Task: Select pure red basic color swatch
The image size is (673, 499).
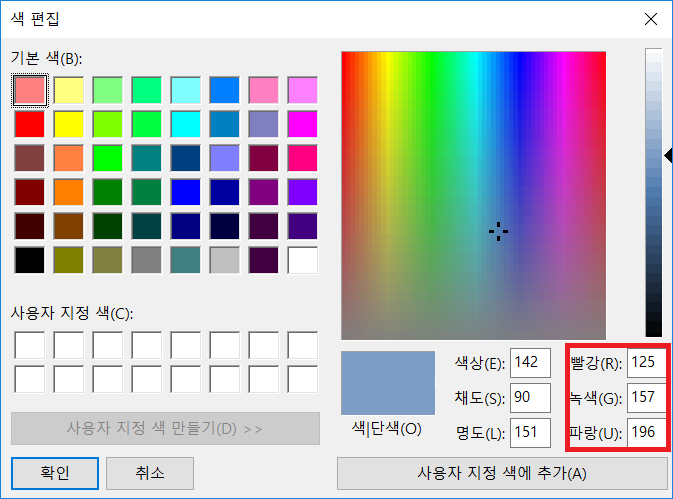Action: click(30, 124)
